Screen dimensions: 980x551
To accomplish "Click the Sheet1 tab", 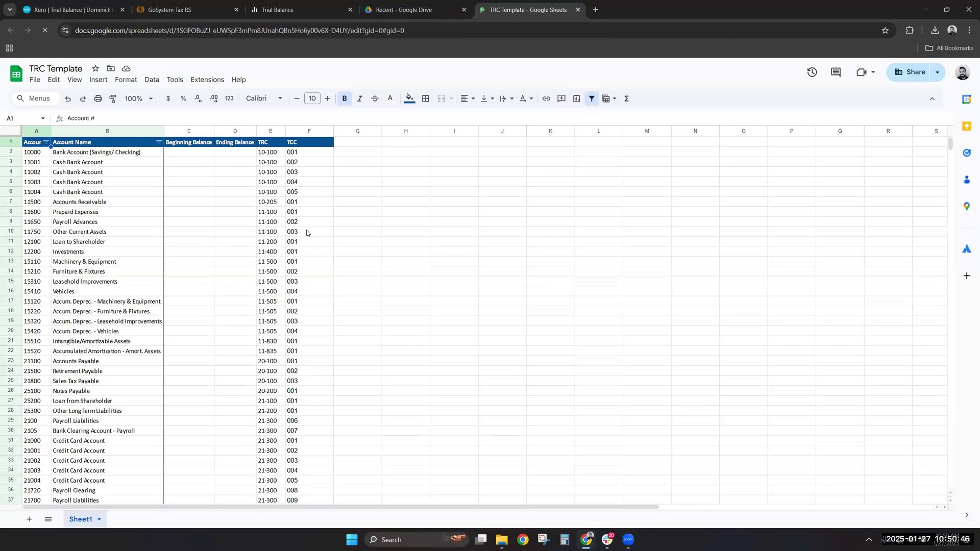I will pyautogui.click(x=80, y=519).
